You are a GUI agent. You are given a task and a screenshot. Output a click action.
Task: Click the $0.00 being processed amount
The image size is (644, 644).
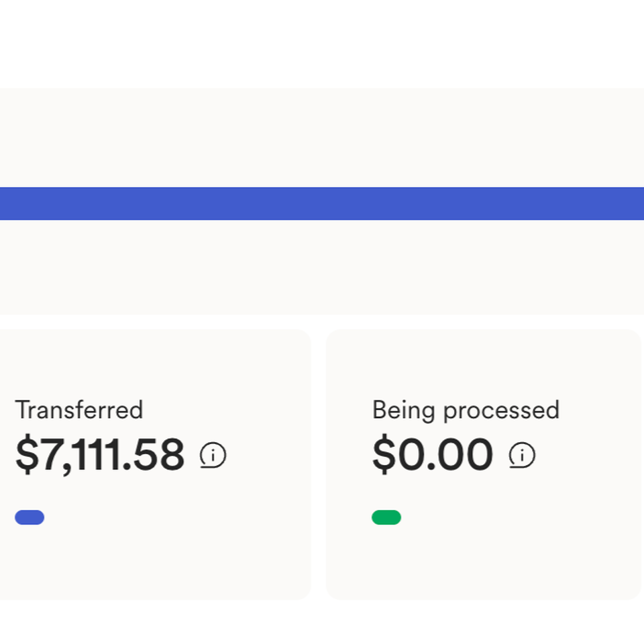point(433,455)
